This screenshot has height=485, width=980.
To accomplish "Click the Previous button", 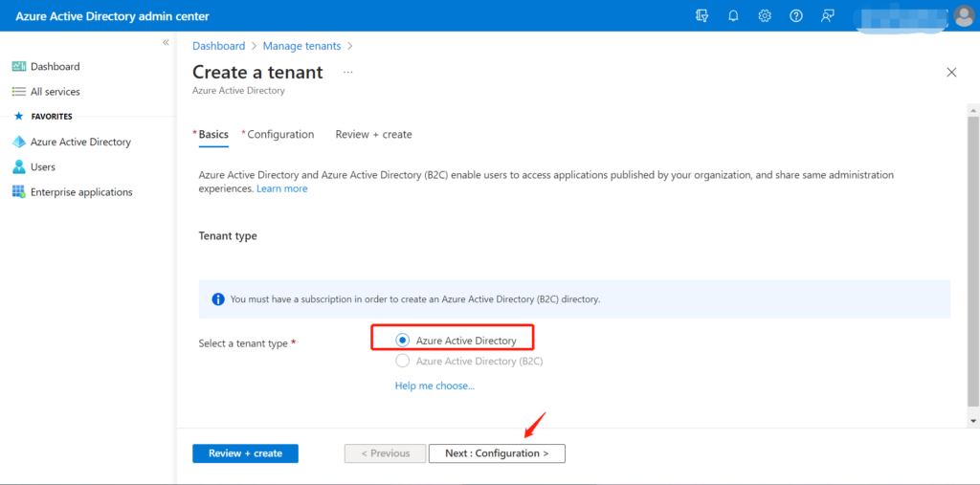I will 385,453.
